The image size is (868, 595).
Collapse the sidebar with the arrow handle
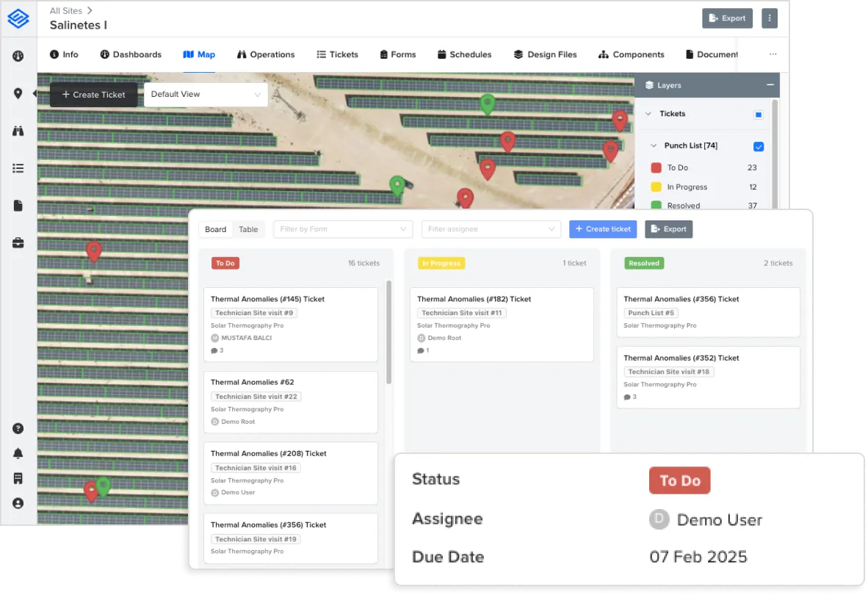(x=35, y=93)
